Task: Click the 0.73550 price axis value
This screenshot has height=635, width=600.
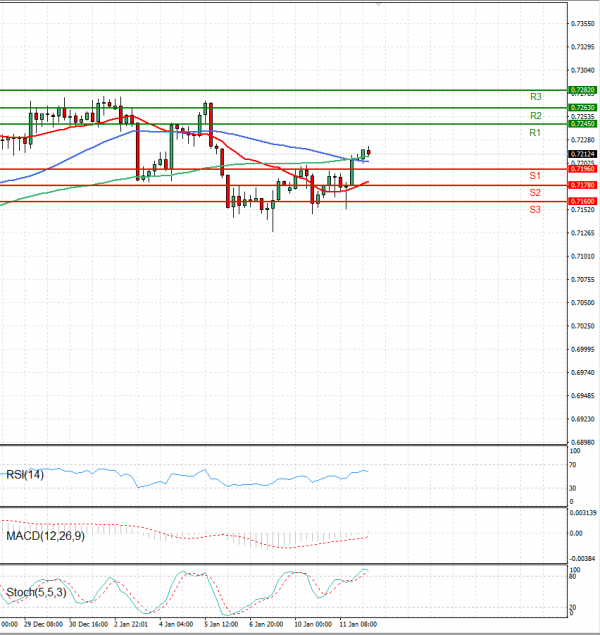Action: 583,24
